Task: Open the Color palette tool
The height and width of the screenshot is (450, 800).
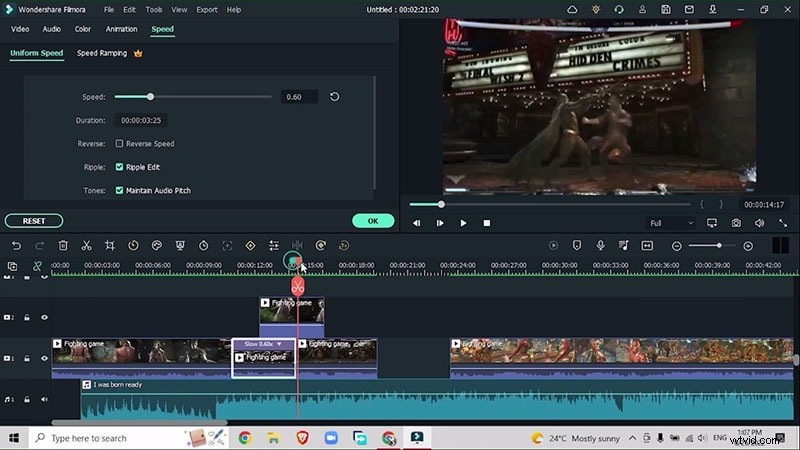Action: coord(157,245)
